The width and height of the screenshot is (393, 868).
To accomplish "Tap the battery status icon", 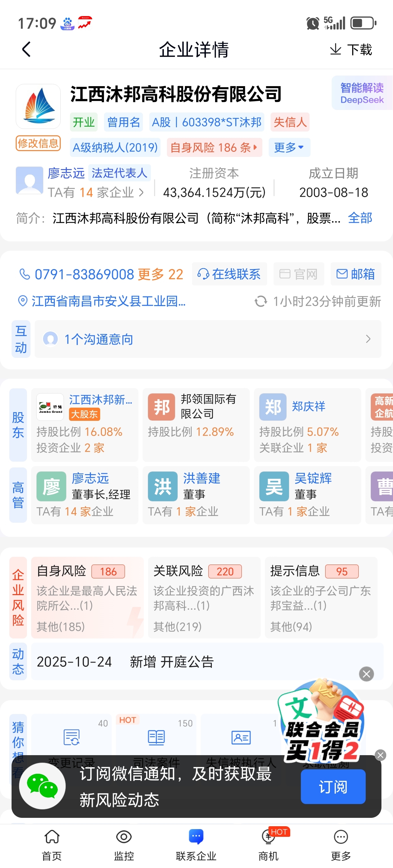I will pyautogui.click(x=363, y=23).
